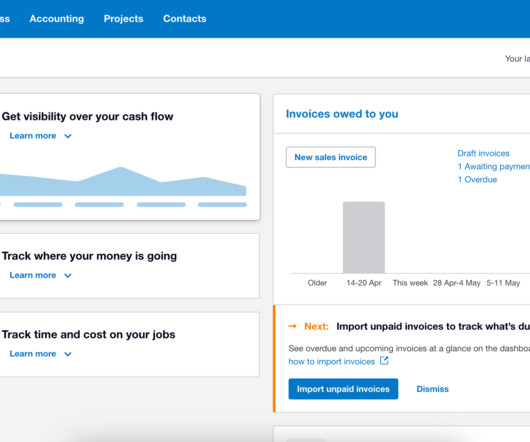Expand chevron under Track time and cost on jobs
The height and width of the screenshot is (442, 530).
point(68,354)
